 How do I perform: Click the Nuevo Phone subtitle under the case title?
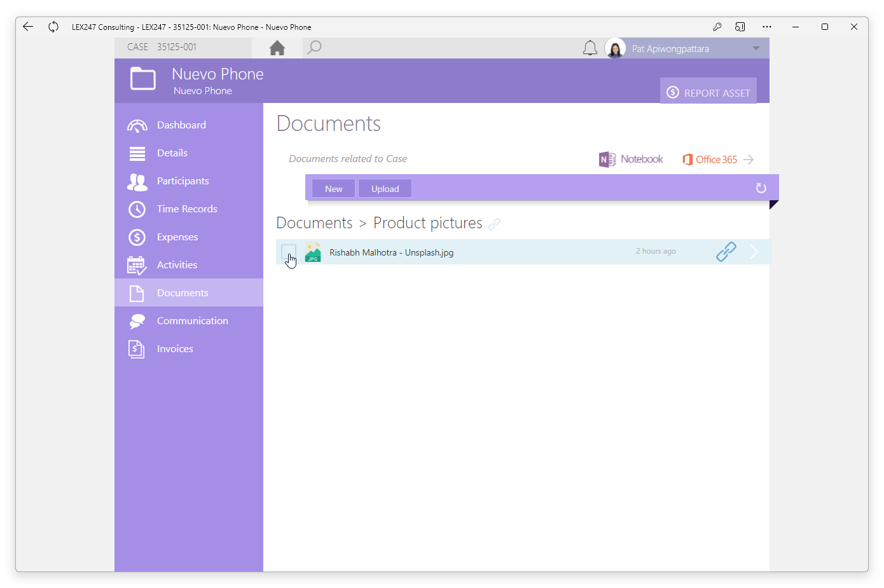click(x=202, y=91)
